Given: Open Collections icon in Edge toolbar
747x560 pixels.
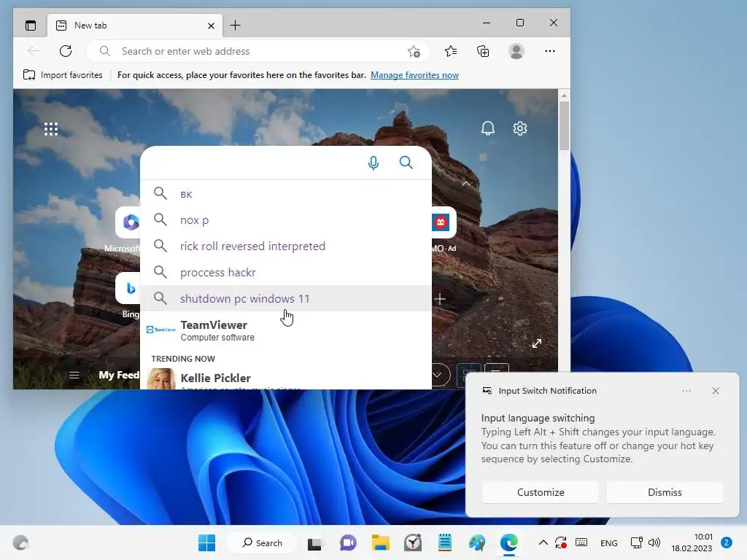Looking at the screenshot, I should coord(483,51).
